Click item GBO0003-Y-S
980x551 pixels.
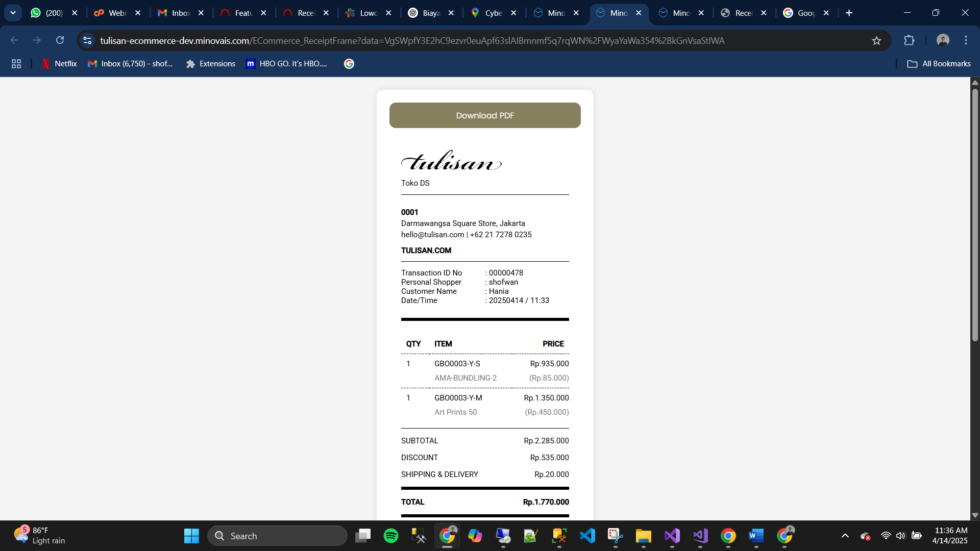tap(457, 364)
